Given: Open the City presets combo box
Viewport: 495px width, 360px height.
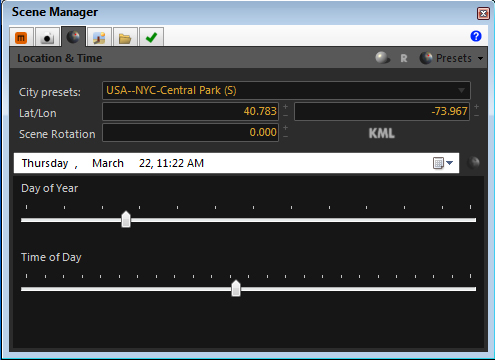Looking at the screenshot, I should pyautogui.click(x=286, y=90).
